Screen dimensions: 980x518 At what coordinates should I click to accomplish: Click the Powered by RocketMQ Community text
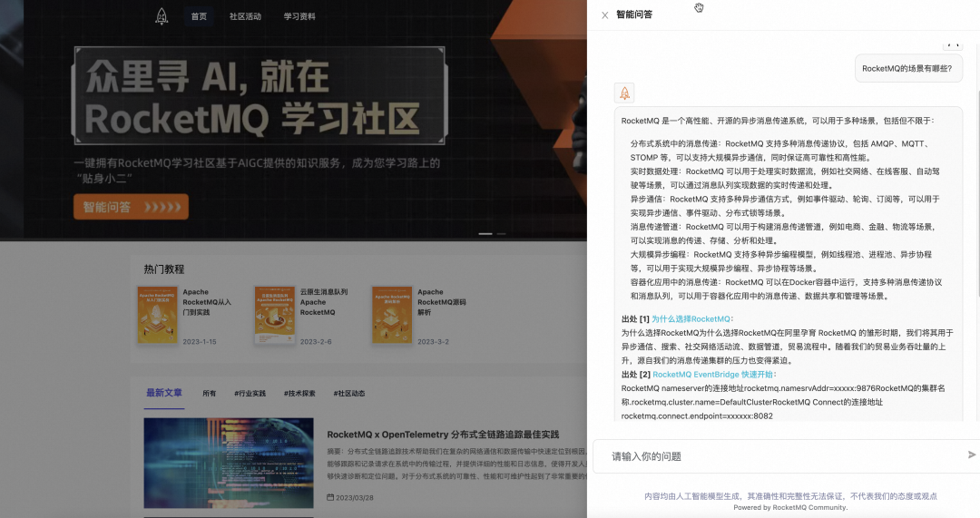tap(790, 507)
